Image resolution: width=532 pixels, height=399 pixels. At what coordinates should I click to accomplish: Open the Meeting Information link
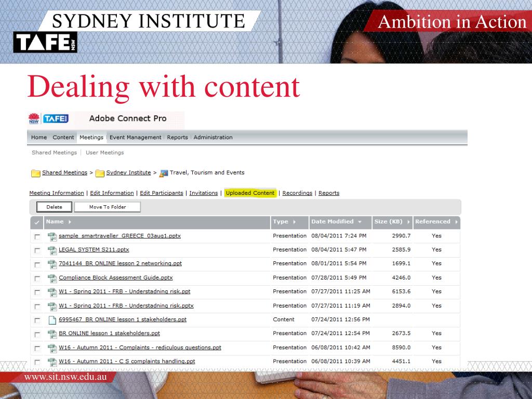coord(57,193)
